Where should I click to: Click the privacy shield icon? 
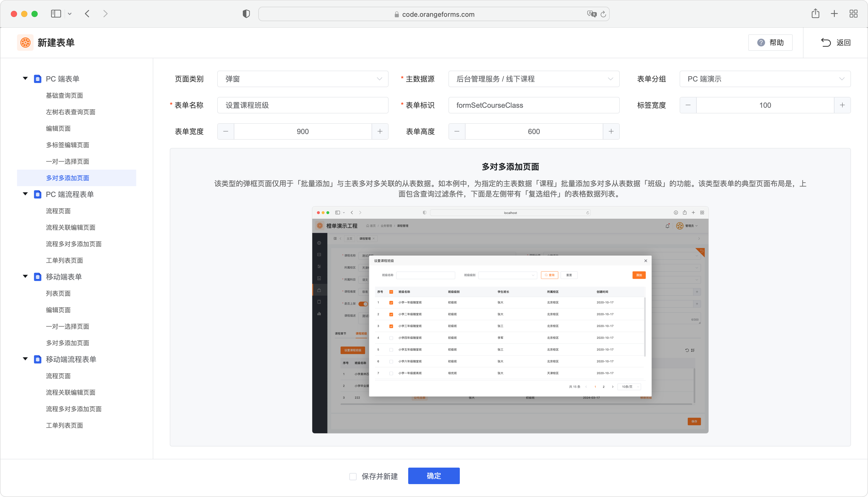(246, 14)
